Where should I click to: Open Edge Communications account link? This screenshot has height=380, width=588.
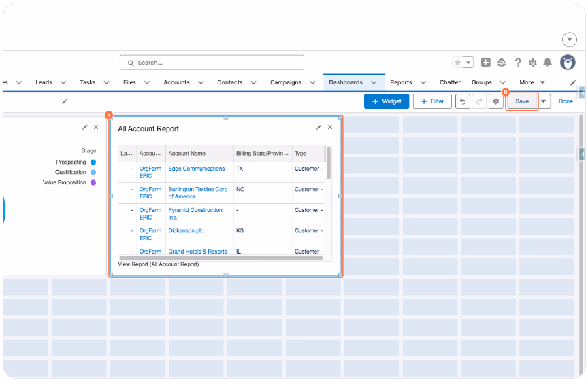tap(197, 169)
